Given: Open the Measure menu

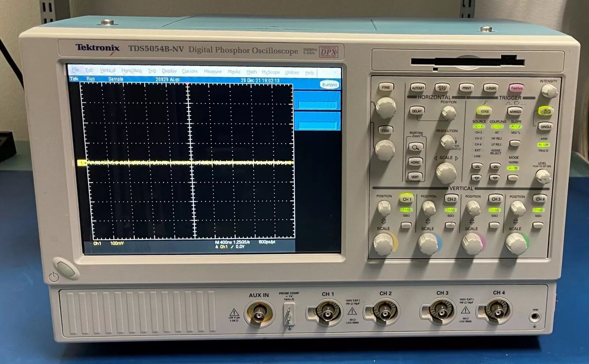Looking at the screenshot, I should pos(212,71).
